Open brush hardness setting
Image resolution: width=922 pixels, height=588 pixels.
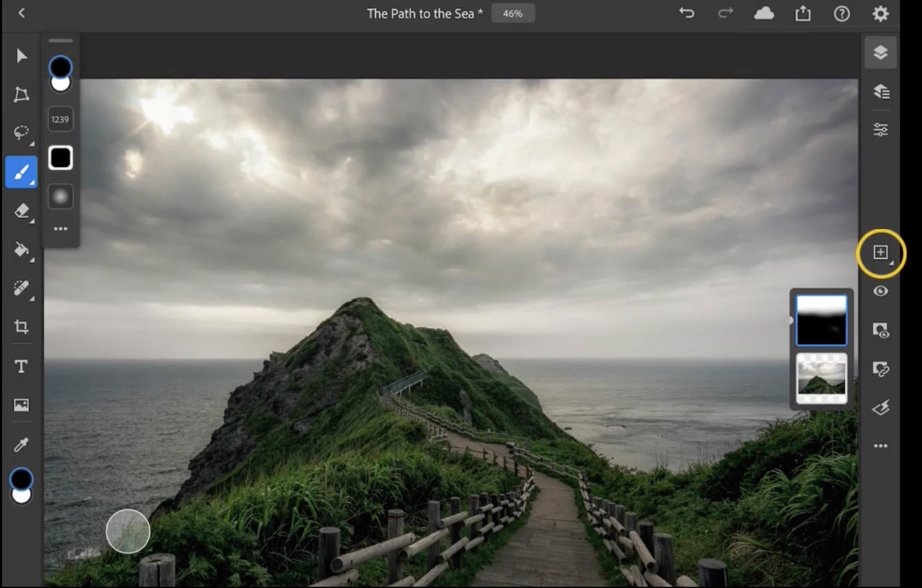pyautogui.click(x=61, y=196)
